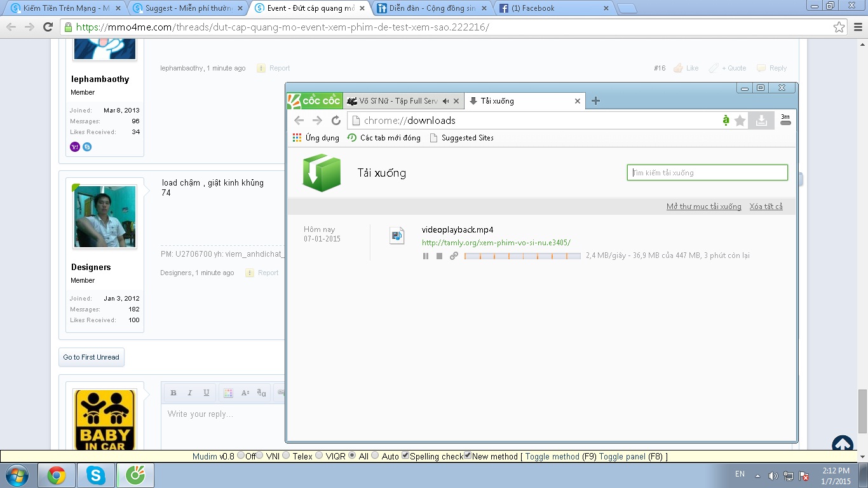Screen dimensions: 868x488
Task: Toggle the Spelling check checkbox
Action: pyautogui.click(x=405, y=456)
